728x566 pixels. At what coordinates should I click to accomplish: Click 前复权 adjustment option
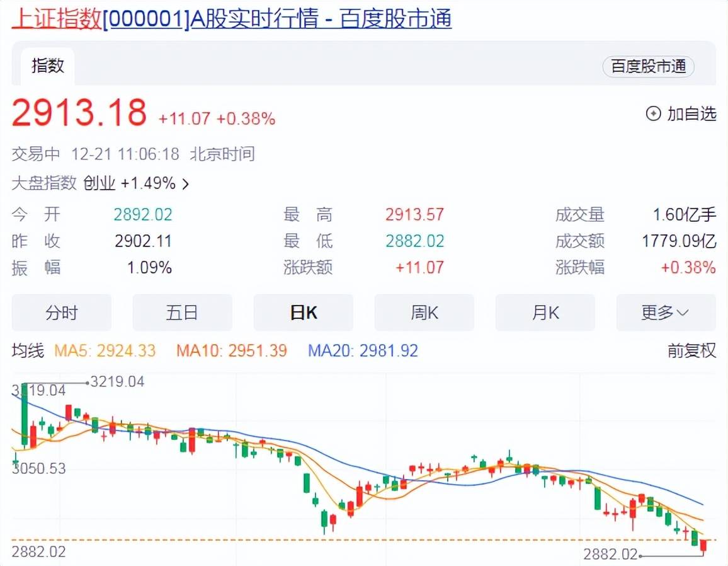point(691,350)
